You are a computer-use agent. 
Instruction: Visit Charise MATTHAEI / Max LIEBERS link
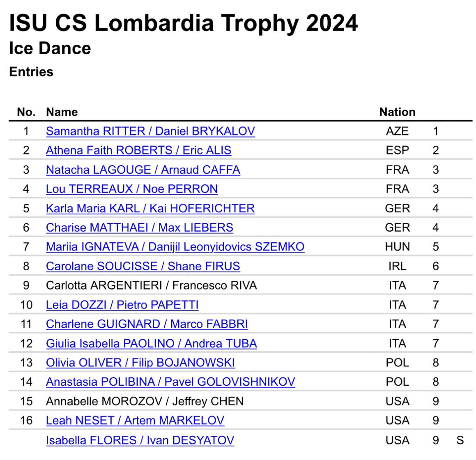coord(139,228)
